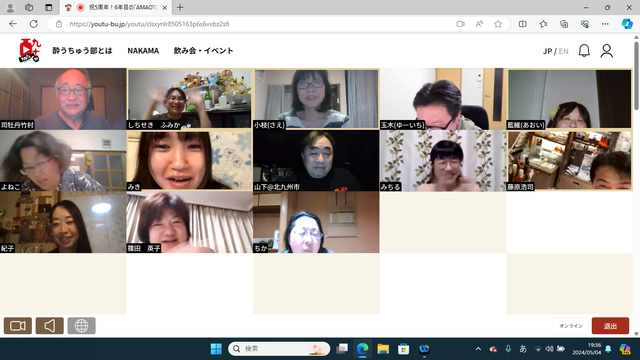This screenshot has height=360, width=640.
Task: Switch language to JP
Action: click(x=547, y=51)
